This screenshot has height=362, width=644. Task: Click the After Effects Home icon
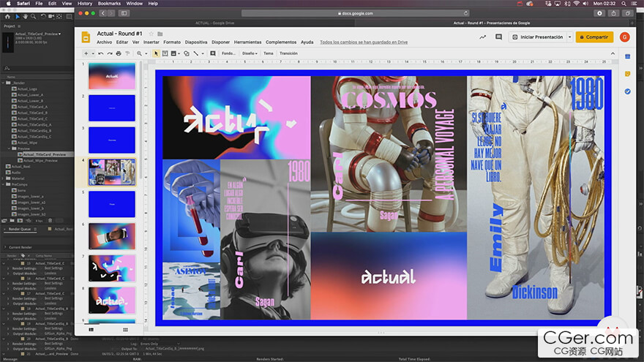click(x=7, y=17)
